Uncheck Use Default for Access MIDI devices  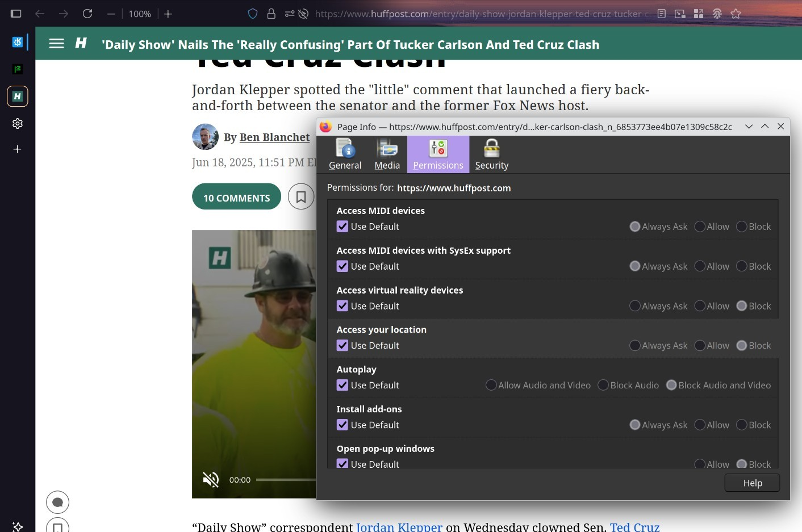point(342,227)
